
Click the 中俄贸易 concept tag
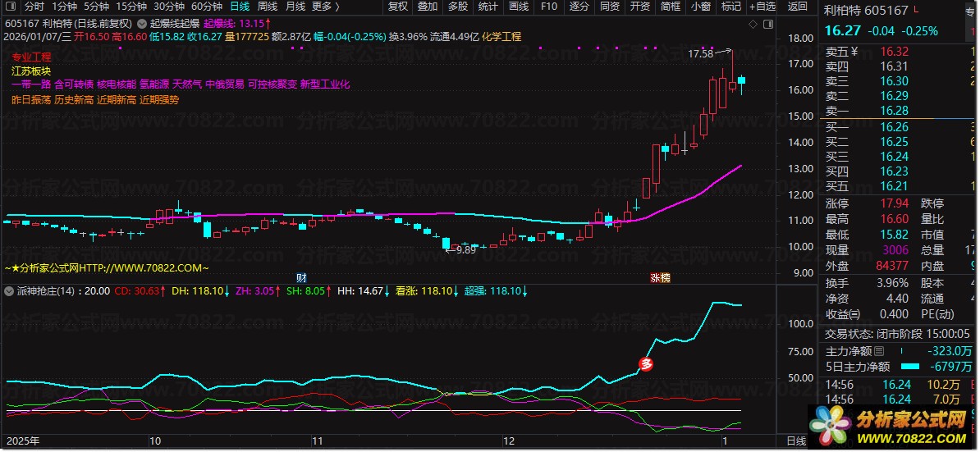tap(225, 85)
